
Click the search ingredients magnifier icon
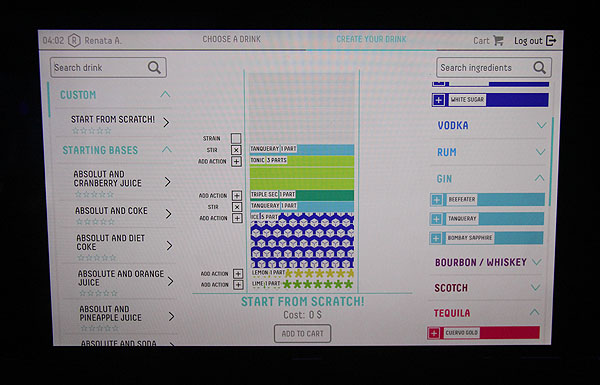(x=540, y=68)
